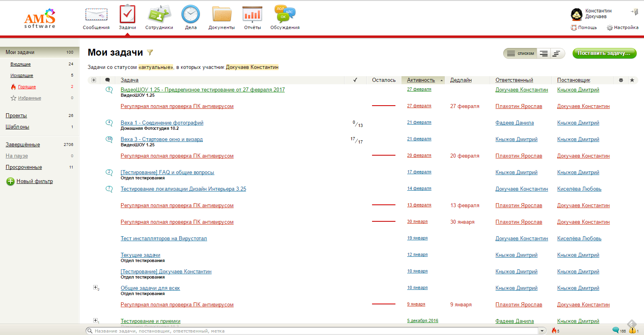Expand all tasks with header plus box
Viewport: 644px width, 335px height.
click(x=94, y=80)
